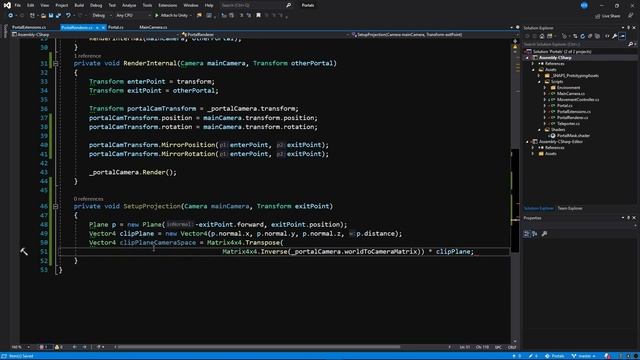The height and width of the screenshot is (360, 640).
Task: Select PortalRenderer.cs in Solution Explorer
Action: click(573, 118)
